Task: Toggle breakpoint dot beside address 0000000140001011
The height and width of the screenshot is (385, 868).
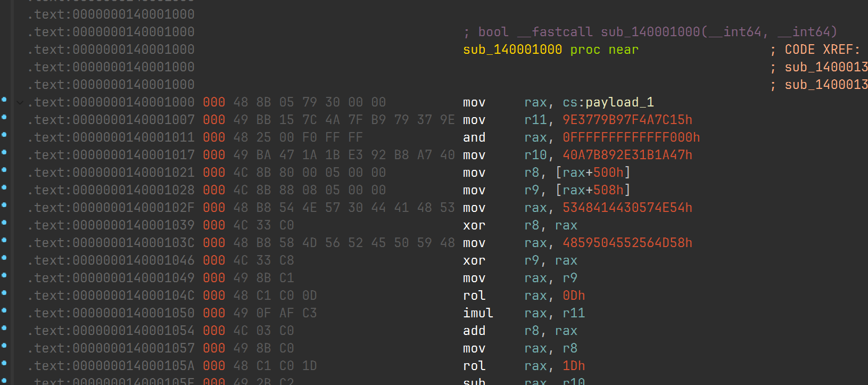Action: click(4, 135)
